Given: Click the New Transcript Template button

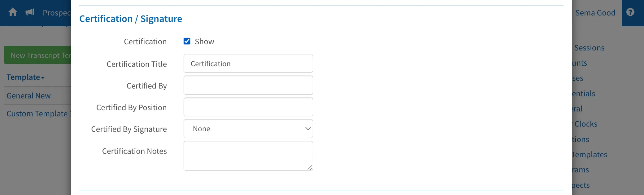Looking at the screenshot, I should coord(37,55).
